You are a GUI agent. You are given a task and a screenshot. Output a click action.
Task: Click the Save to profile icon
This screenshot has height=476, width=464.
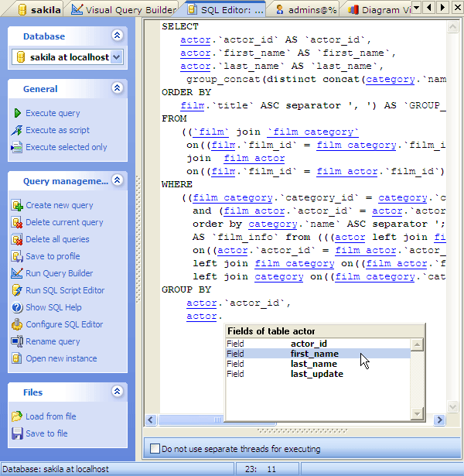(x=17, y=256)
